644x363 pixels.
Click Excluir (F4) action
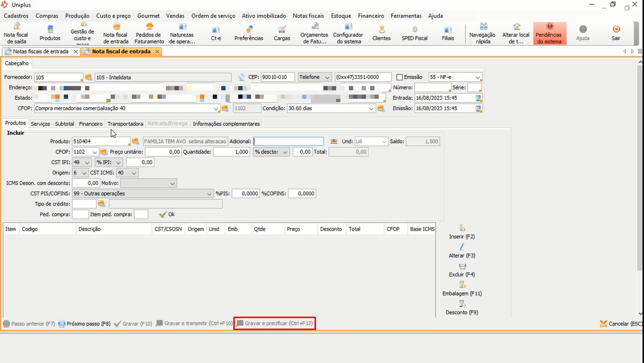462,270
